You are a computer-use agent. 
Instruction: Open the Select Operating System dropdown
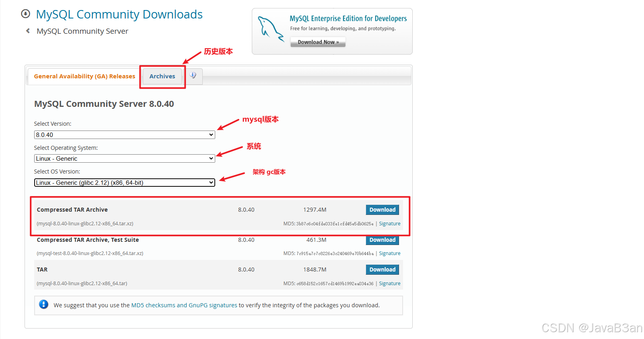point(125,159)
